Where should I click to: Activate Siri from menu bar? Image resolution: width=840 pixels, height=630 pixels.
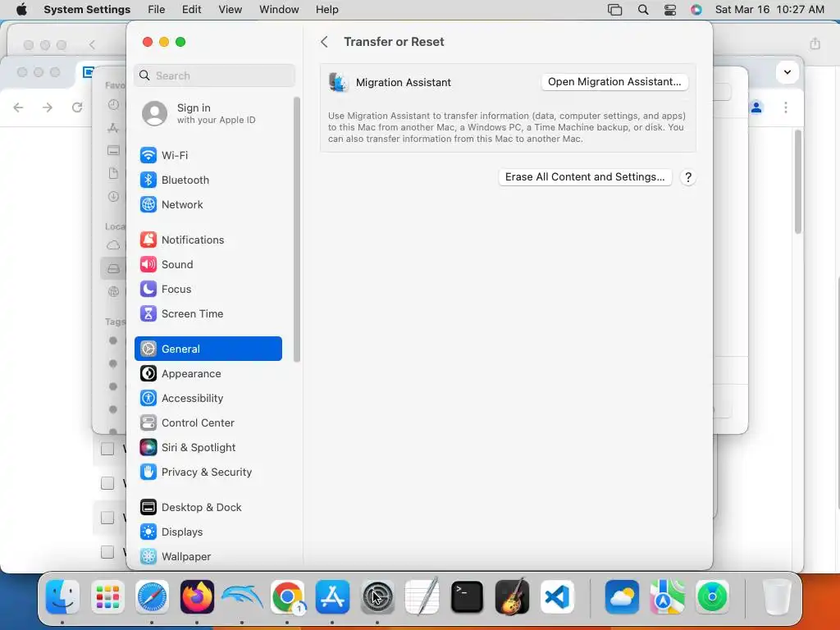tap(696, 10)
